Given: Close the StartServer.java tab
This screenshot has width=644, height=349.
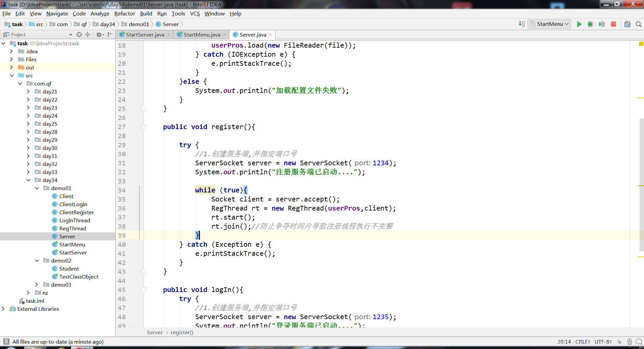Looking at the screenshot, I should 168,35.
